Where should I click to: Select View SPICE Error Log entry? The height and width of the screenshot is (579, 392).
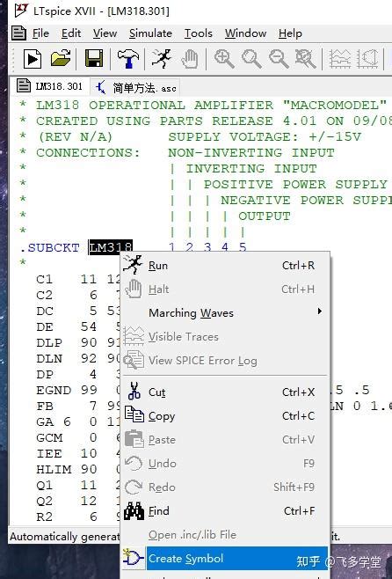click(x=224, y=361)
